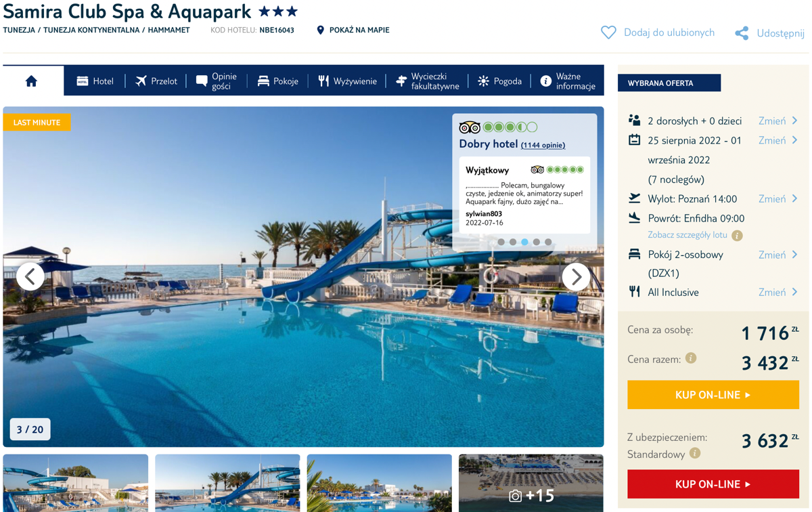This screenshot has width=812, height=512.
Task: Open the 1144 opinie reviews link
Action: (543, 145)
